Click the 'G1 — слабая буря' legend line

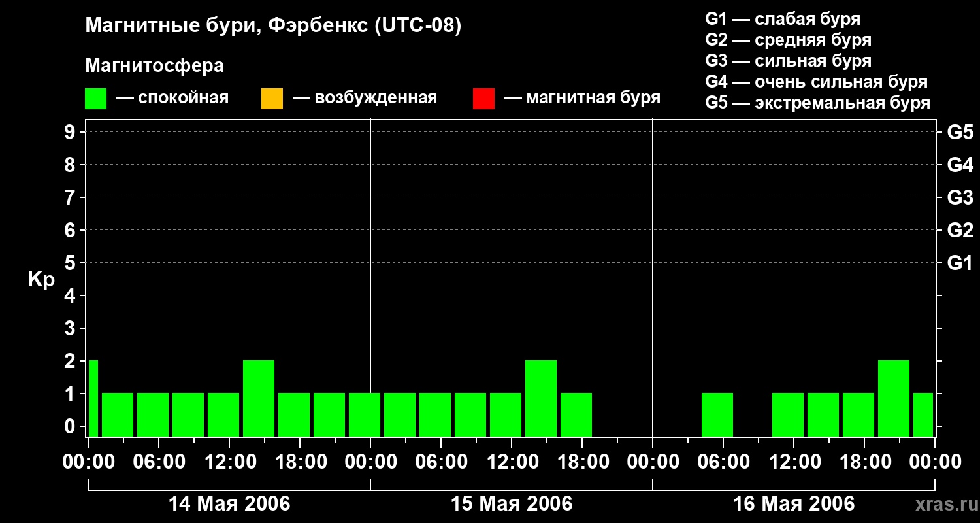click(783, 19)
